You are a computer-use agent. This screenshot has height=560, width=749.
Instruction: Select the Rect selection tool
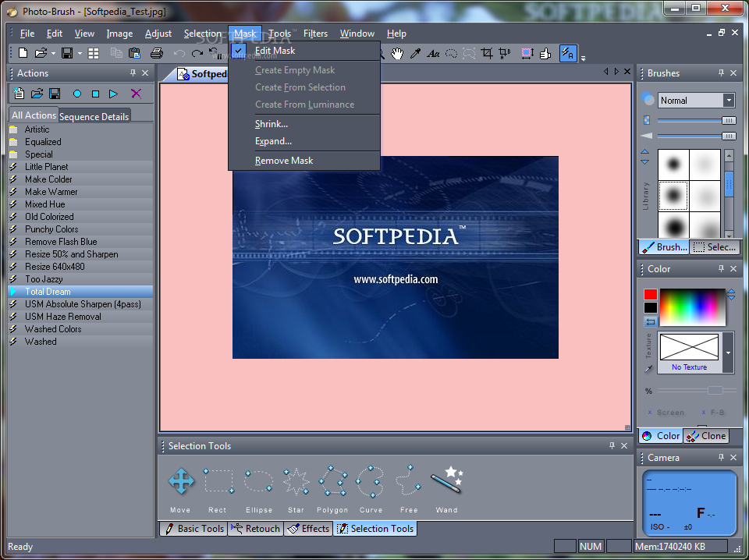[x=218, y=480]
